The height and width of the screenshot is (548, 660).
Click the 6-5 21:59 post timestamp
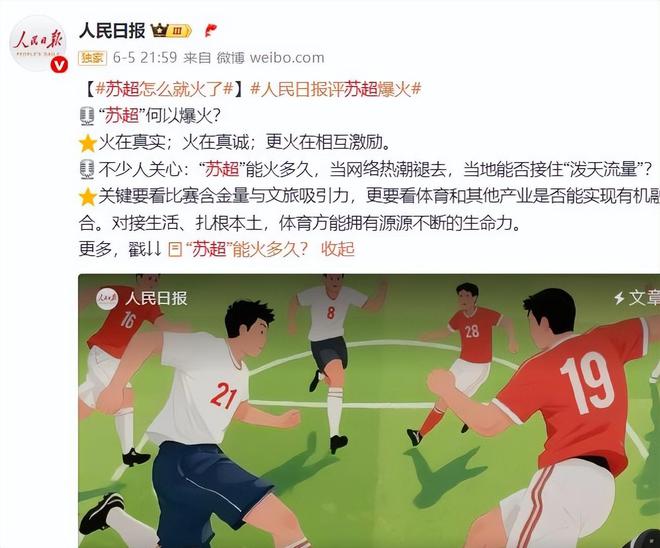[145, 58]
